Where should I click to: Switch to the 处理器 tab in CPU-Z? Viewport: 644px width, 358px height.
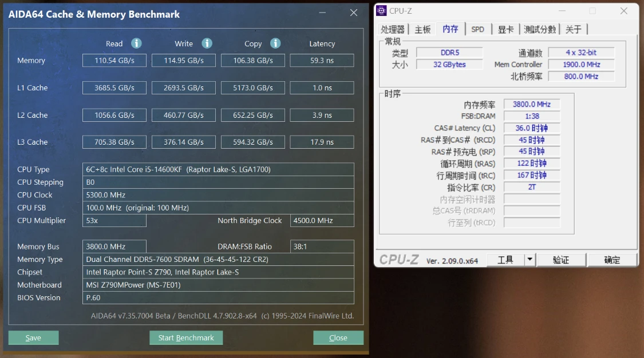click(393, 29)
